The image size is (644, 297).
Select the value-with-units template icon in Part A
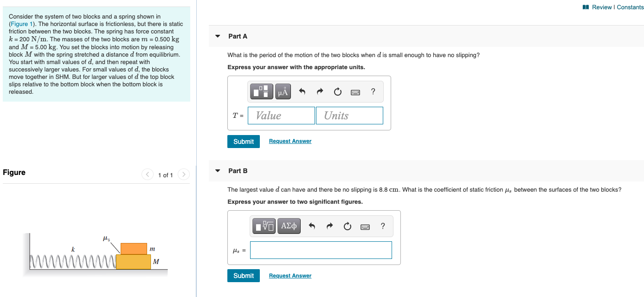(x=261, y=91)
